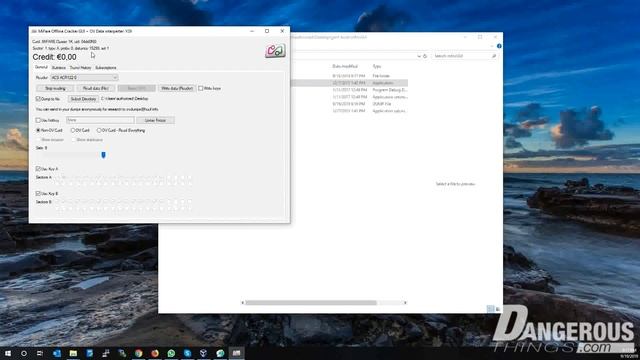Click the Sets slider handle
Screen dimensions: 640x360
(103, 155)
